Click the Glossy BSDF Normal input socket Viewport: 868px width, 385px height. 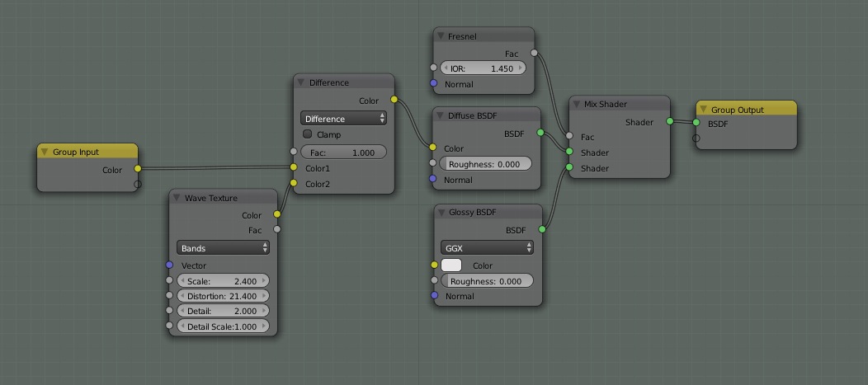point(435,295)
